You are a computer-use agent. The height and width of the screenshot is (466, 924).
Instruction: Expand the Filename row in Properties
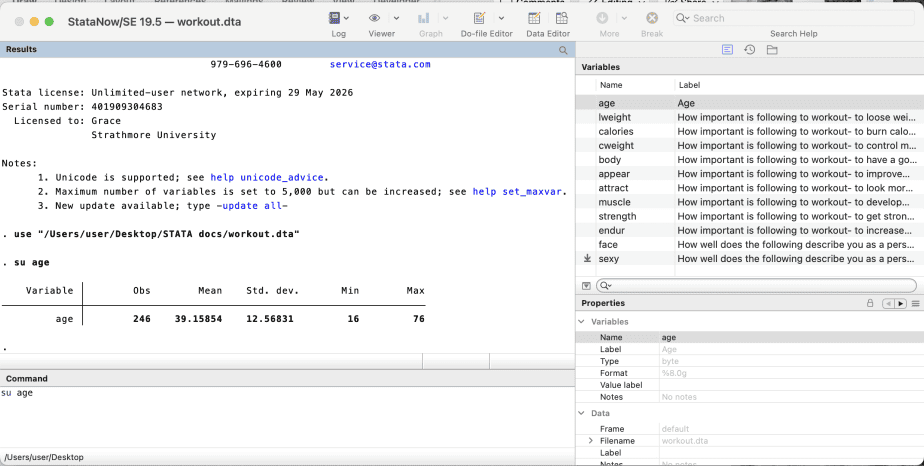tap(590, 441)
